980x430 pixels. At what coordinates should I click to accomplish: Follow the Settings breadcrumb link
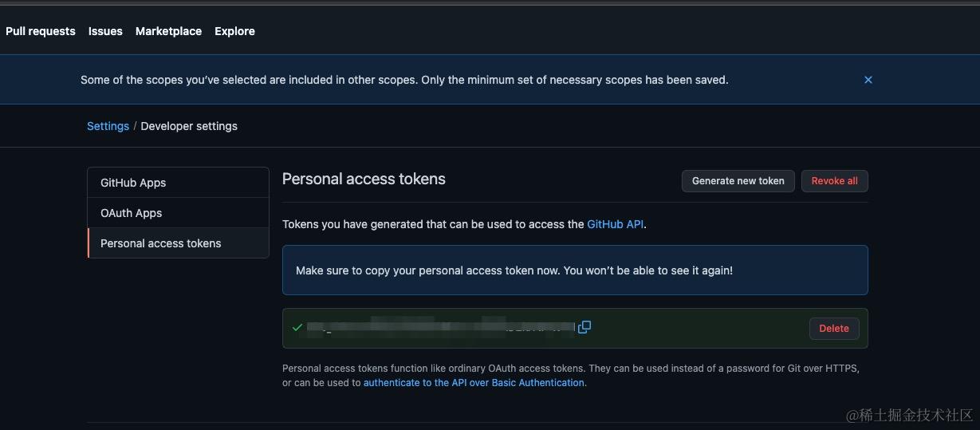[x=108, y=126]
